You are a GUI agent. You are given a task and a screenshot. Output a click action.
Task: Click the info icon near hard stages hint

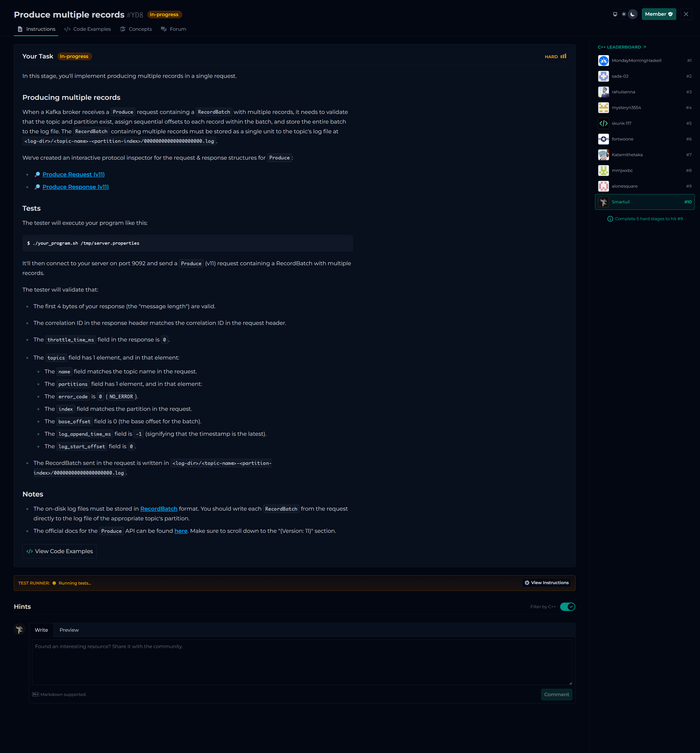(x=610, y=219)
